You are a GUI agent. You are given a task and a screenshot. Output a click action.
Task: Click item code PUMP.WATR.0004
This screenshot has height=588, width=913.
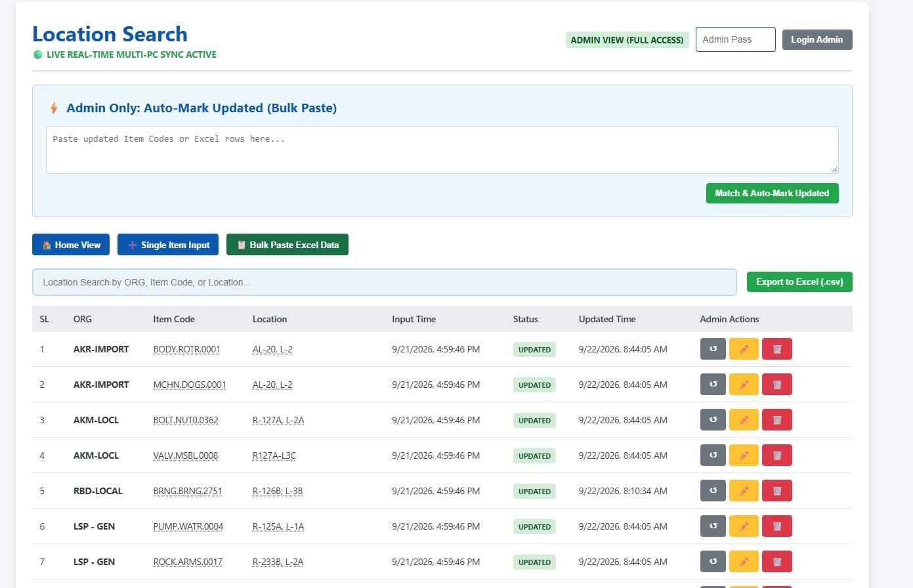[188, 526]
